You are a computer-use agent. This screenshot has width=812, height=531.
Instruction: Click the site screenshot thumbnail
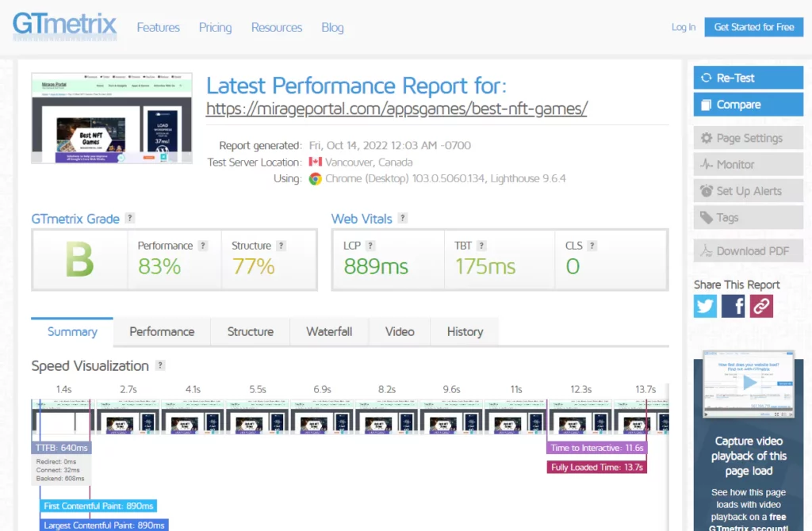pos(112,118)
